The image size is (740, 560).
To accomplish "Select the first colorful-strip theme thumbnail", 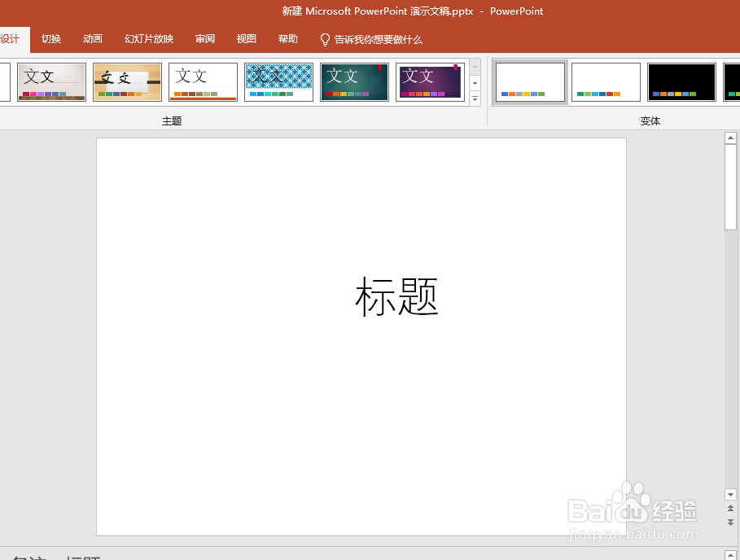I will [51, 81].
